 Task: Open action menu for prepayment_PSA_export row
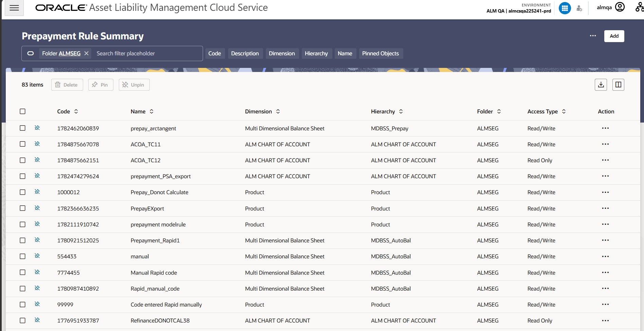pyautogui.click(x=605, y=176)
